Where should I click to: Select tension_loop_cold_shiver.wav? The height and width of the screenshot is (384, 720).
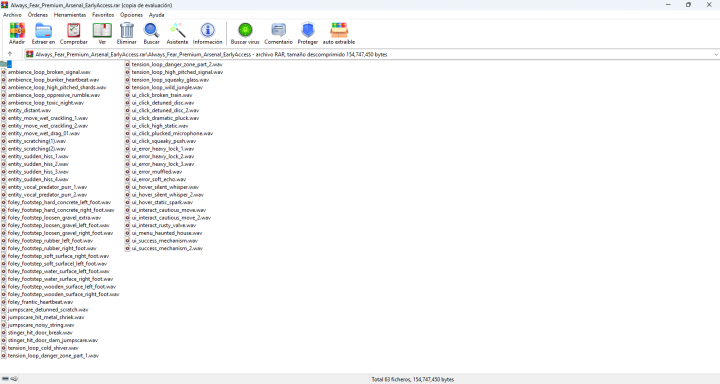point(40,348)
